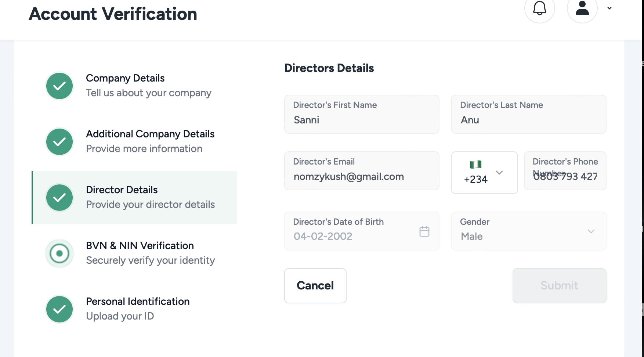The image size is (644, 357).
Task: Click the Personal Identification checkmark icon
Action: pyautogui.click(x=59, y=309)
